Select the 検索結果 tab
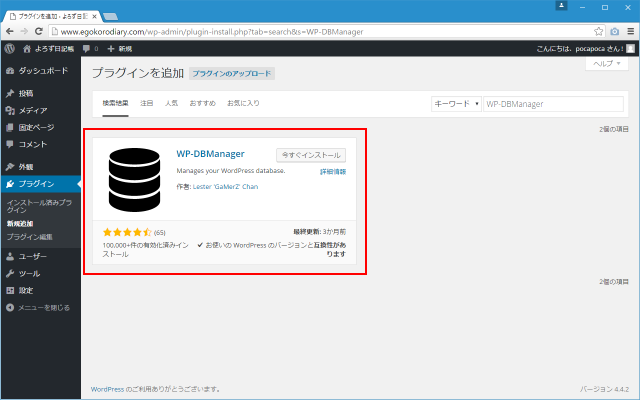The image size is (640, 400). [116, 103]
